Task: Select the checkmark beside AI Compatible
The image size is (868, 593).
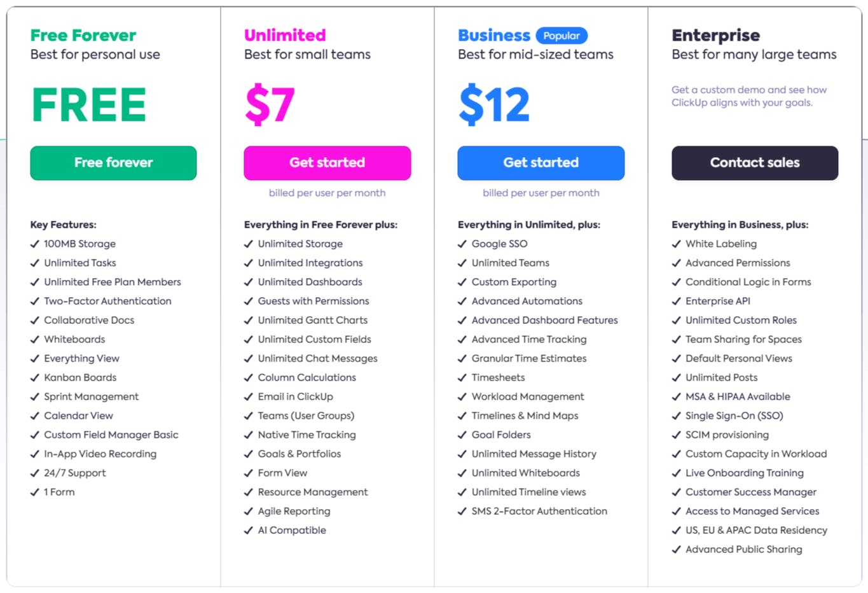Action: (x=249, y=530)
